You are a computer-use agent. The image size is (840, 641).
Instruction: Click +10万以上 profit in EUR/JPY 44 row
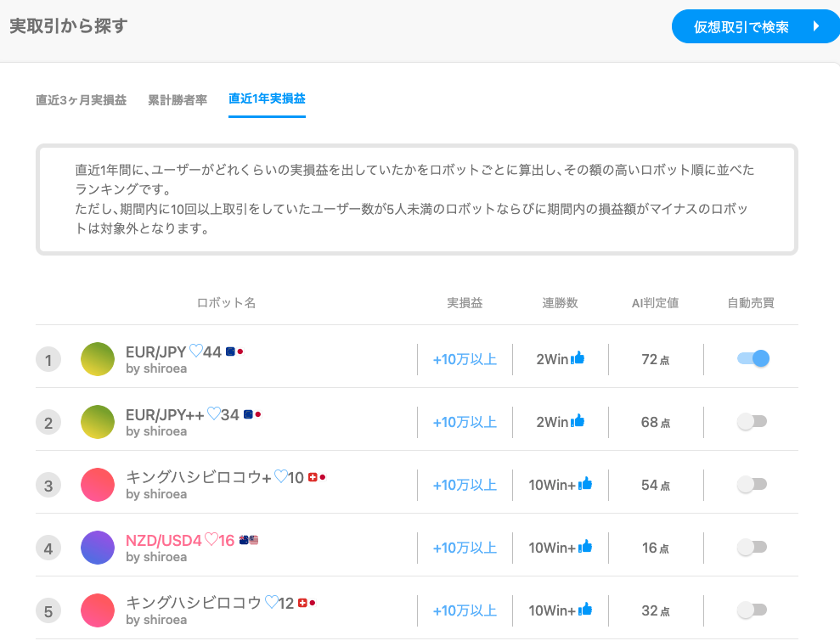(465, 359)
